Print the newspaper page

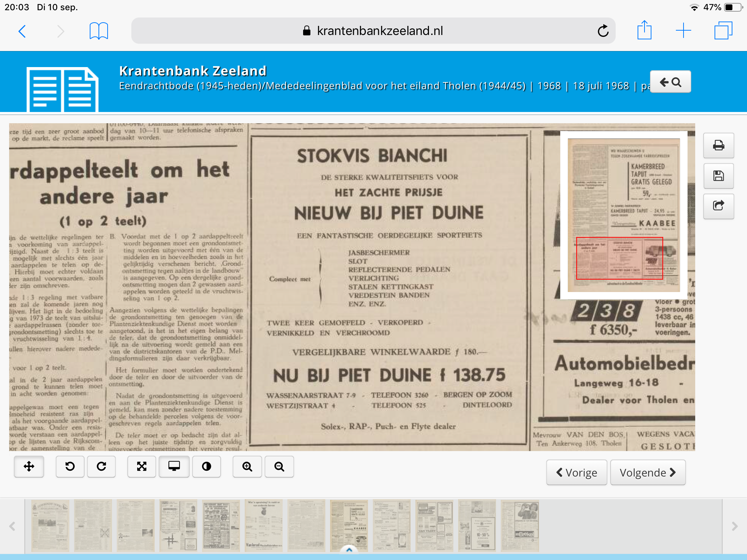pos(718,145)
